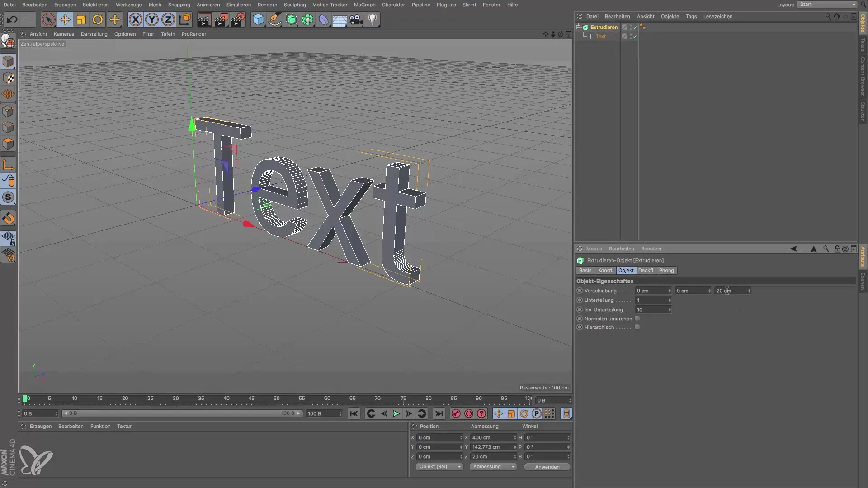Toggle autokeying button
This screenshot has width=868, height=488.
click(469, 413)
